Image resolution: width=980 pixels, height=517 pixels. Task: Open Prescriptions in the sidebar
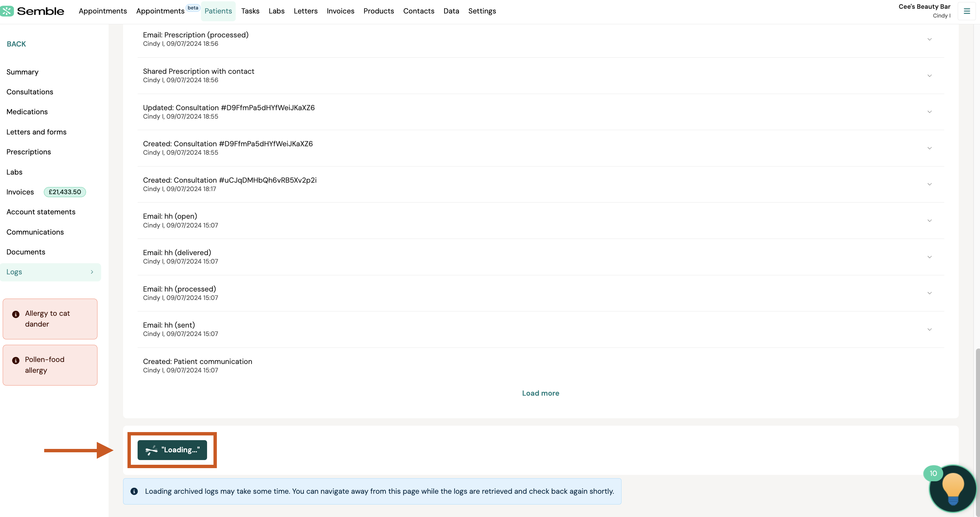click(x=29, y=152)
